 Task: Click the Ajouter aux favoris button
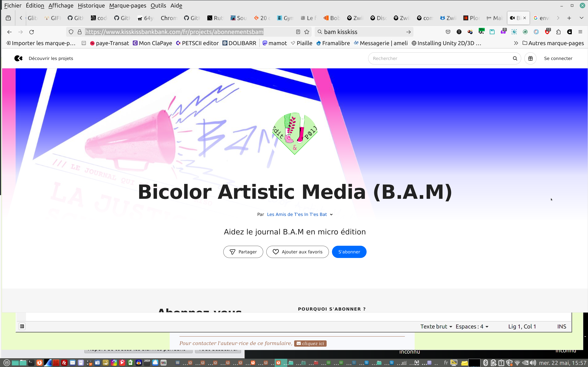[297, 252]
